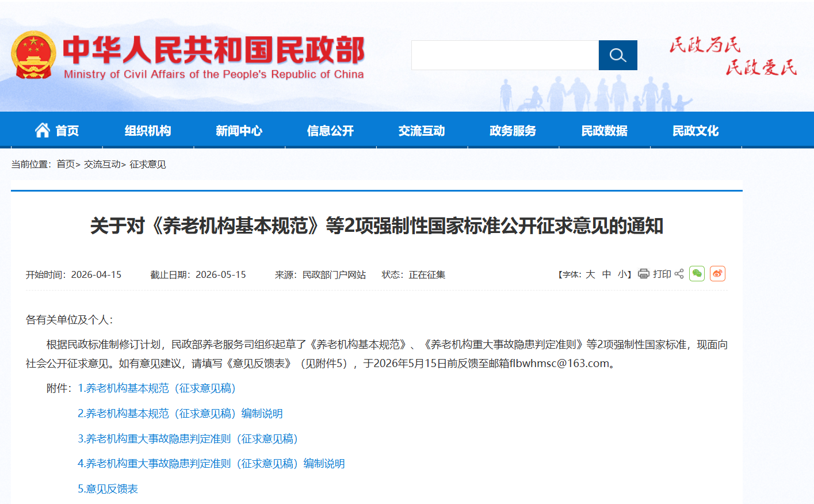The height and width of the screenshot is (504, 814).
Task: Click the 交流互动 breadcrumb link
Action: 102,165
